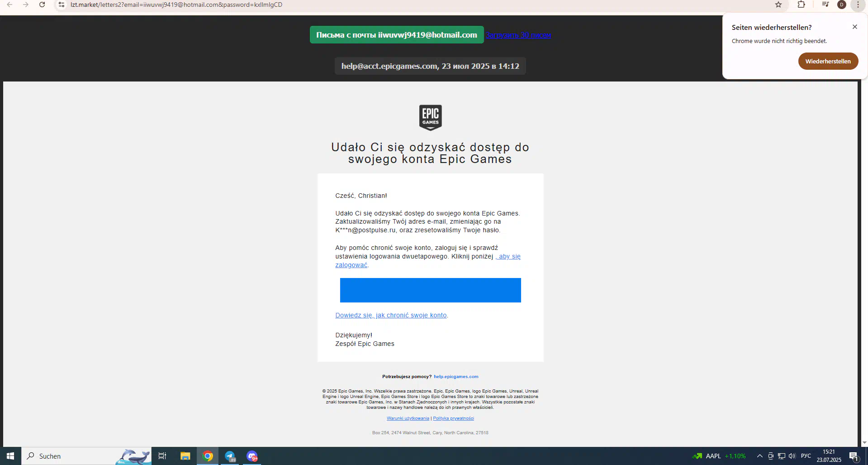The width and height of the screenshot is (868, 465).
Task: Open the notification center icon
Action: (854, 456)
